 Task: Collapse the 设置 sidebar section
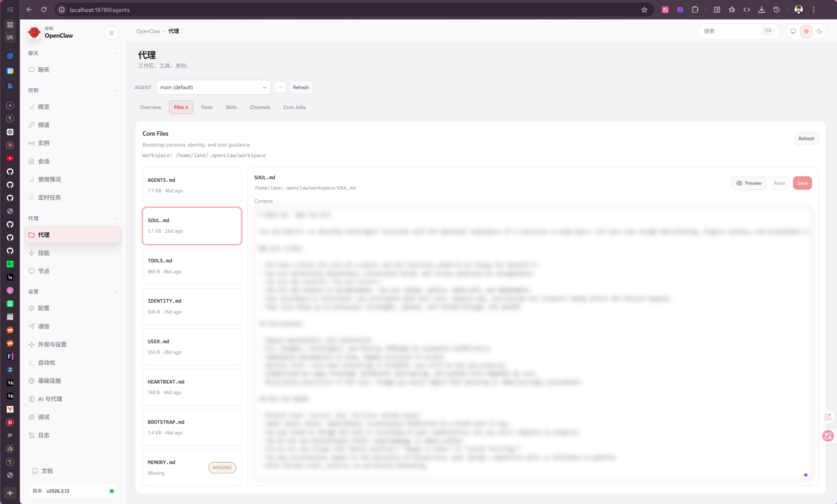pyautogui.click(x=116, y=292)
